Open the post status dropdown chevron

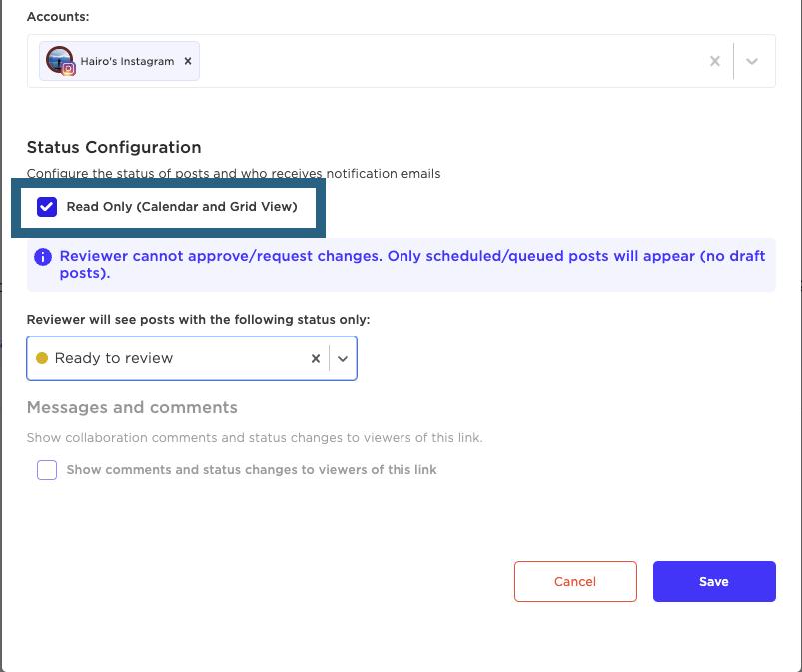coord(343,359)
